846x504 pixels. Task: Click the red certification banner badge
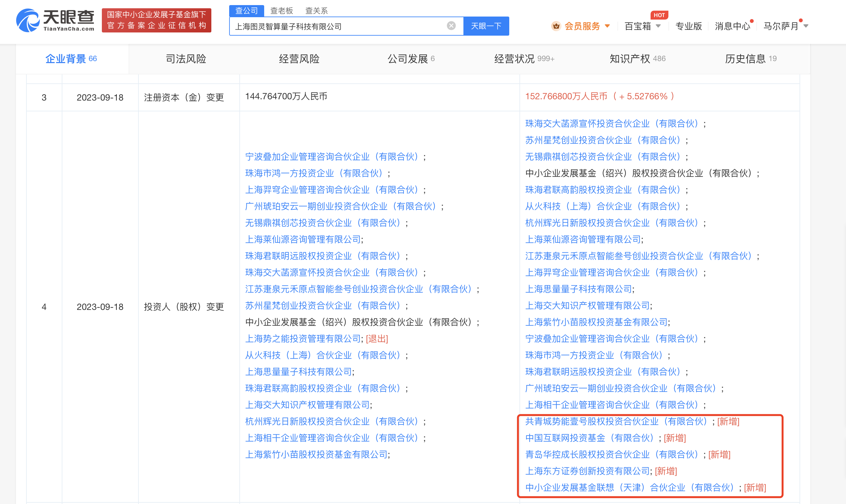click(x=156, y=20)
